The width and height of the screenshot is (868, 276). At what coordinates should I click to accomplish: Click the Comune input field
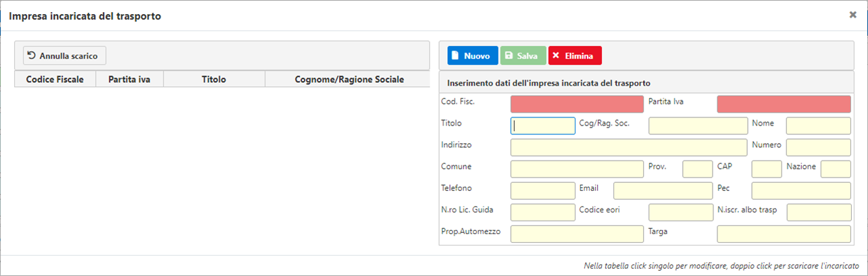578,169
